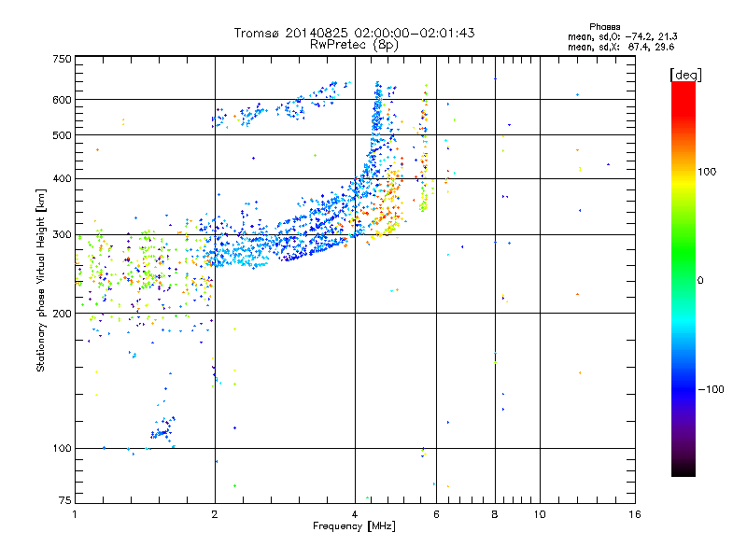Click the 'Frequency [MHz]' axis title

click(x=354, y=526)
